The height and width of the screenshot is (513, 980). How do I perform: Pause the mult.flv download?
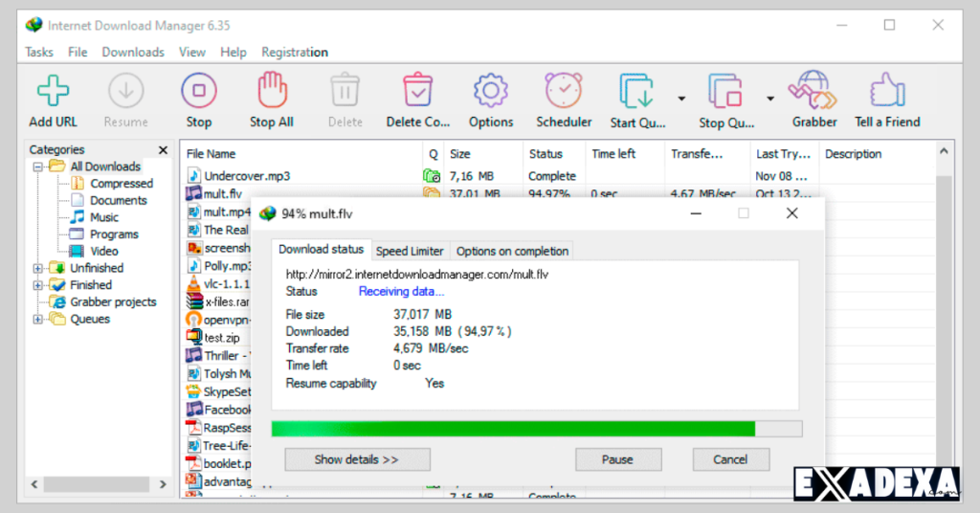[x=617, y=460]
